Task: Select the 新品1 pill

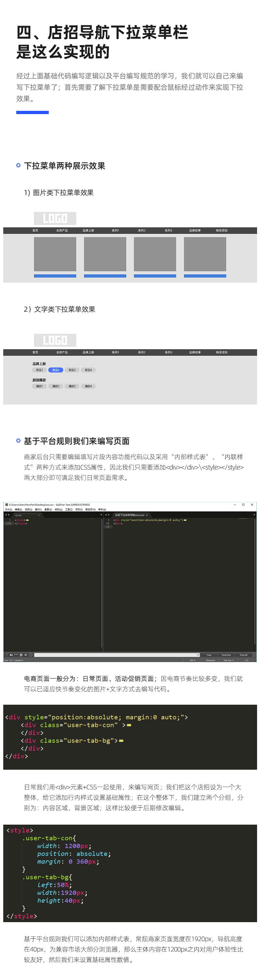Action: tap(40, 370)
